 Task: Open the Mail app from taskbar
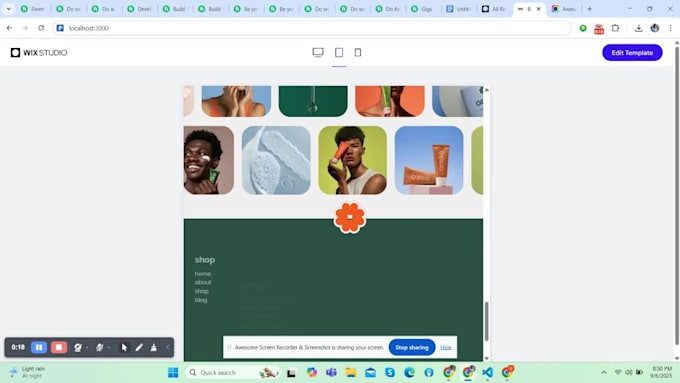370,373
